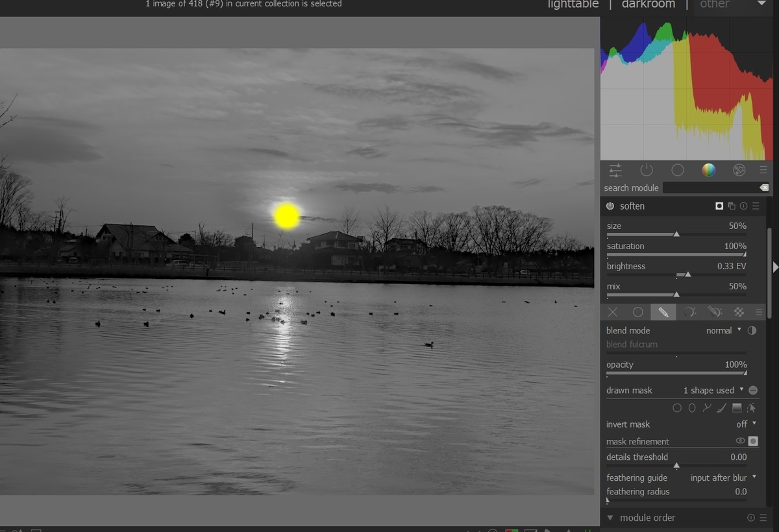779x532 pixels.
Task: Add a circle shape to drawn mask
Action: tap(677, 408)
